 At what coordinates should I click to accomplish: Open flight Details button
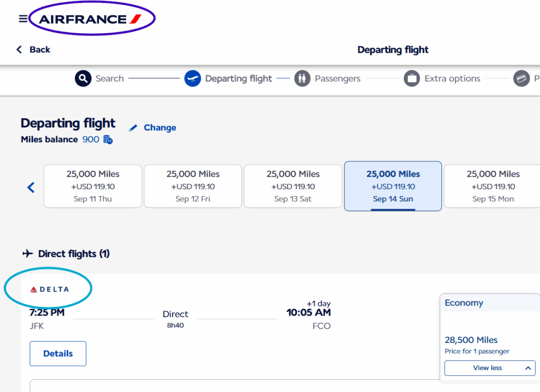tap(58, 353)
